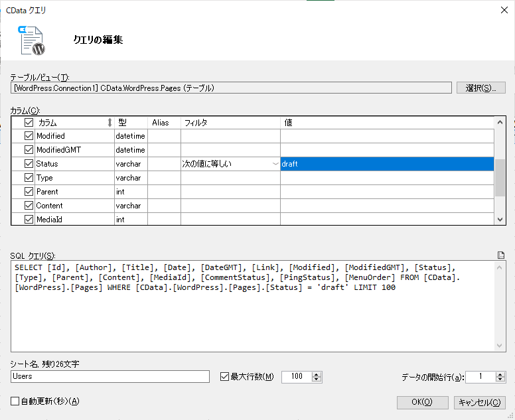The width and height of the screenshot is (515, 420).
Task: Click the OK(O) button
Action: click(x=422, y=402)
